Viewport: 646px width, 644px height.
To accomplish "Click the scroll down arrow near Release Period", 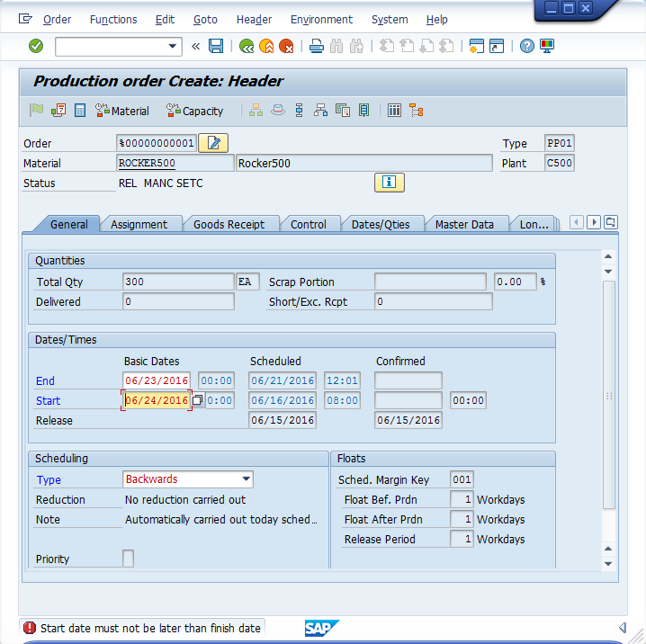I will point(608,564).
